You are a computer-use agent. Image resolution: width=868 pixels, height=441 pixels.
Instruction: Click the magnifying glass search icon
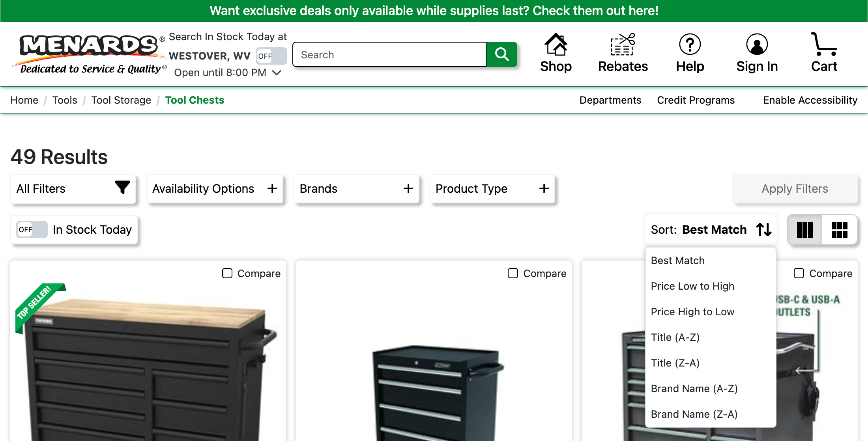501,54
